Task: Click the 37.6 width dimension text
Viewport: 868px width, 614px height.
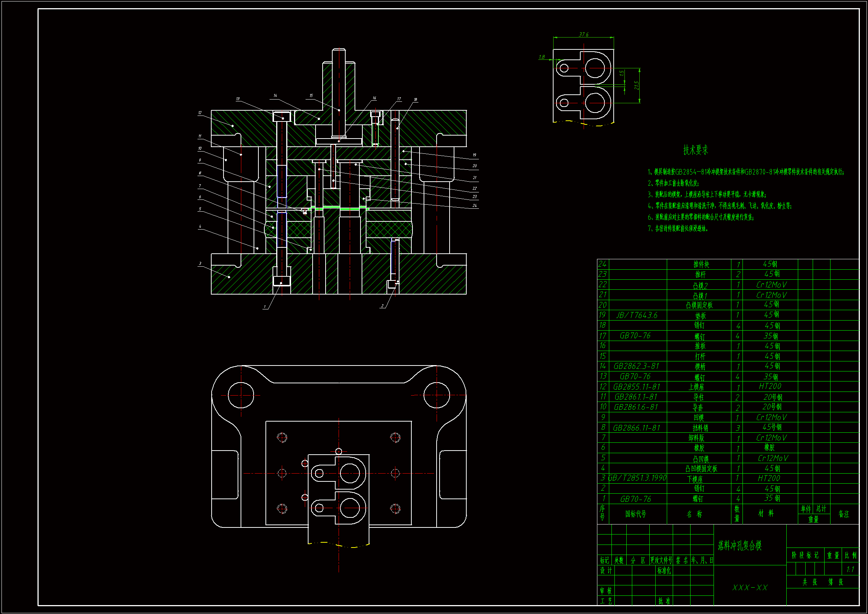Action: pos(583,35)
